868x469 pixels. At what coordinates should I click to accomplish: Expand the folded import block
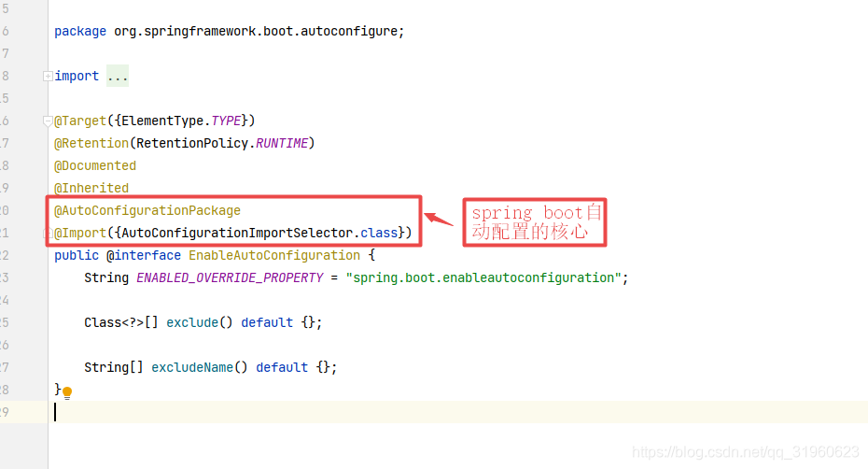[48, 76]
